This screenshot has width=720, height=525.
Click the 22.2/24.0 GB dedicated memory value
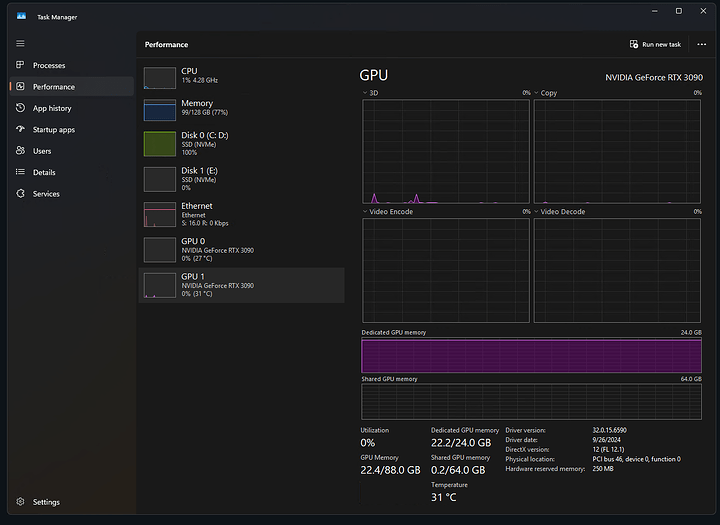(461, 443)
